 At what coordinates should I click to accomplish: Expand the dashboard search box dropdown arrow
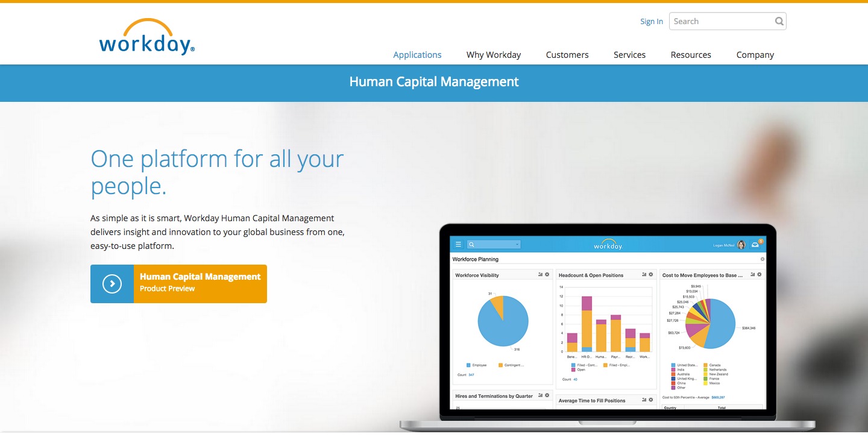click(517, 245)
